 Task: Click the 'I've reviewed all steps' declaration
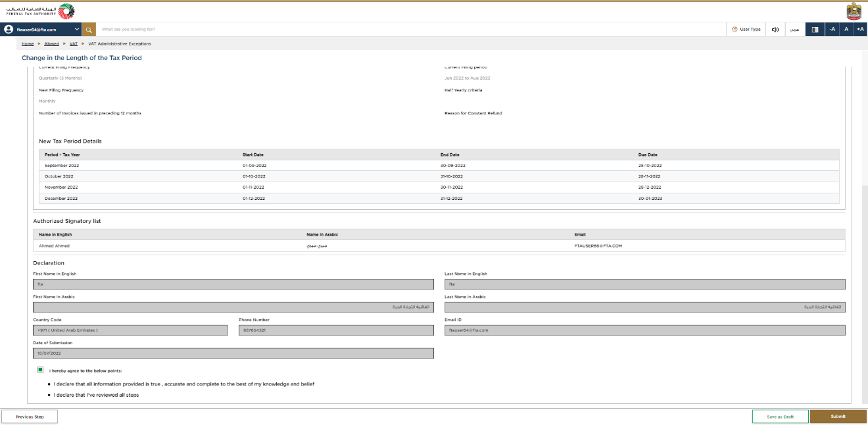96,395
